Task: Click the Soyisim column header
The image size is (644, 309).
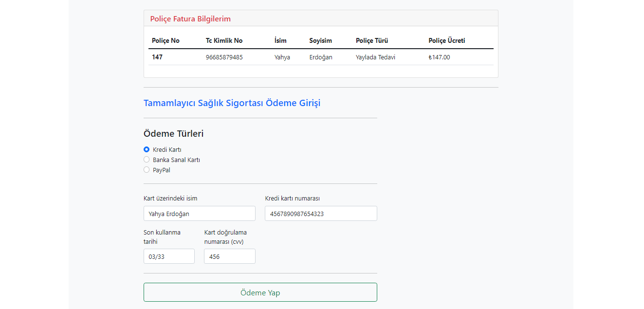Action: [320, 41]
